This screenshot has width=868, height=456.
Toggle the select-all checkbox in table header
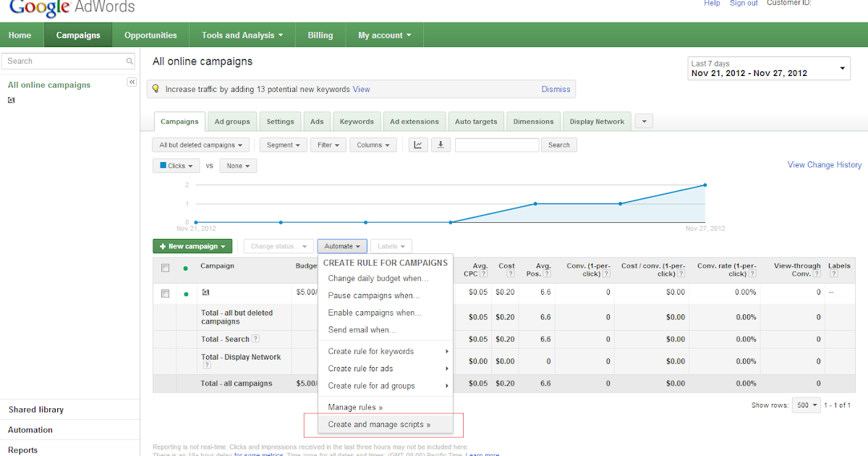[x=164, y=268]
